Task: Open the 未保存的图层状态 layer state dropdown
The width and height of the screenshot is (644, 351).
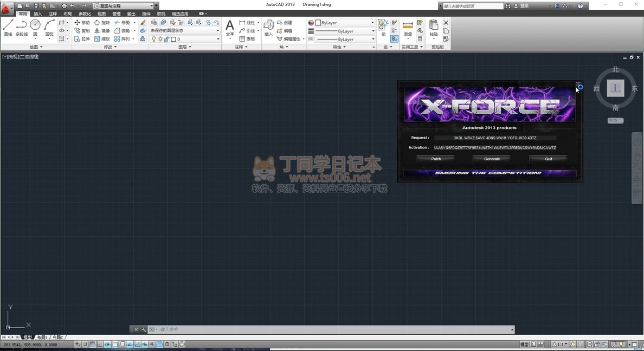Action: [x=185, y=31]
